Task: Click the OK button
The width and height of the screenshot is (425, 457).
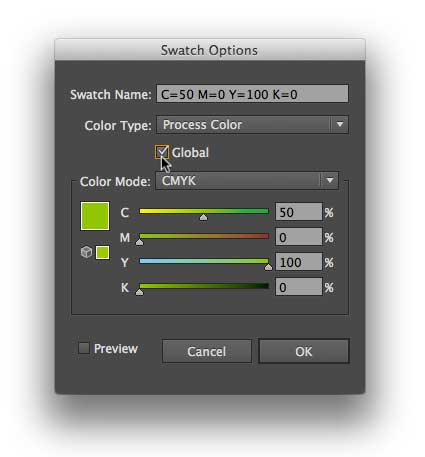Action: [304, 351]
